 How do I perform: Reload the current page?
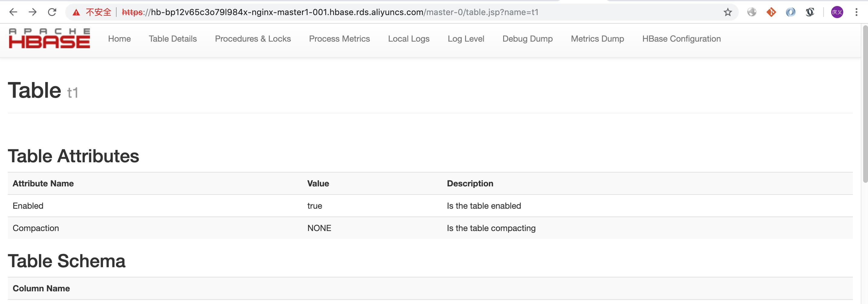point(52,12)
